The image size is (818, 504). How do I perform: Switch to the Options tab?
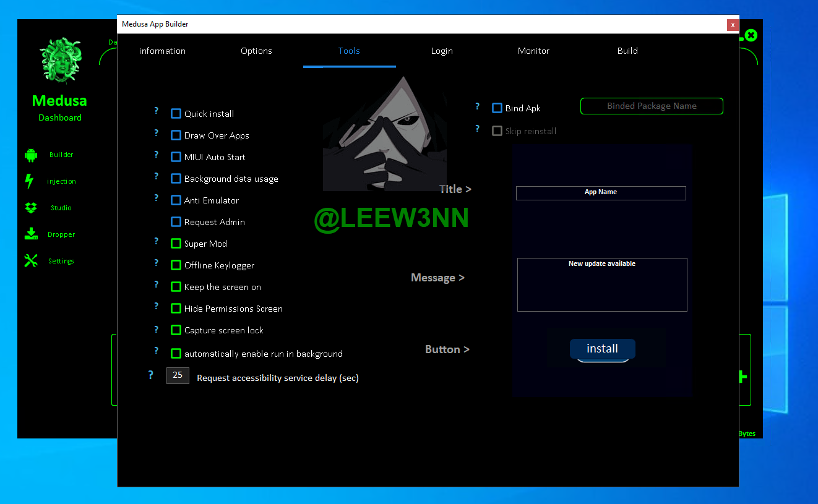(x=256, y=51)
